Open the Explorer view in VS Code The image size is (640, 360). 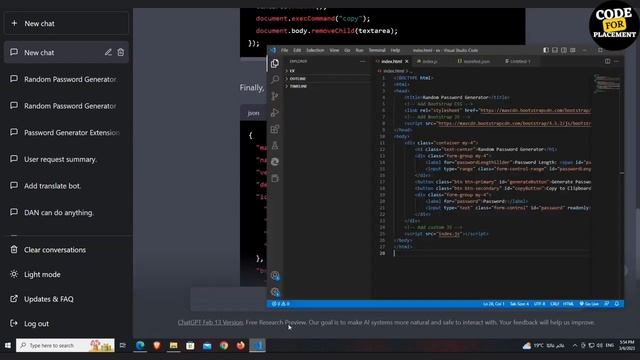coord(275,64)
